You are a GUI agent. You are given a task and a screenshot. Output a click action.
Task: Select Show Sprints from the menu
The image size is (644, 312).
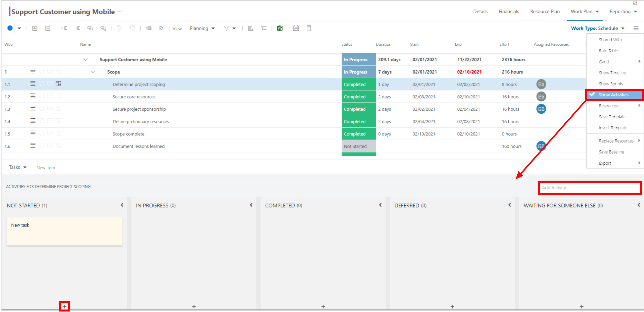(611, 84)
